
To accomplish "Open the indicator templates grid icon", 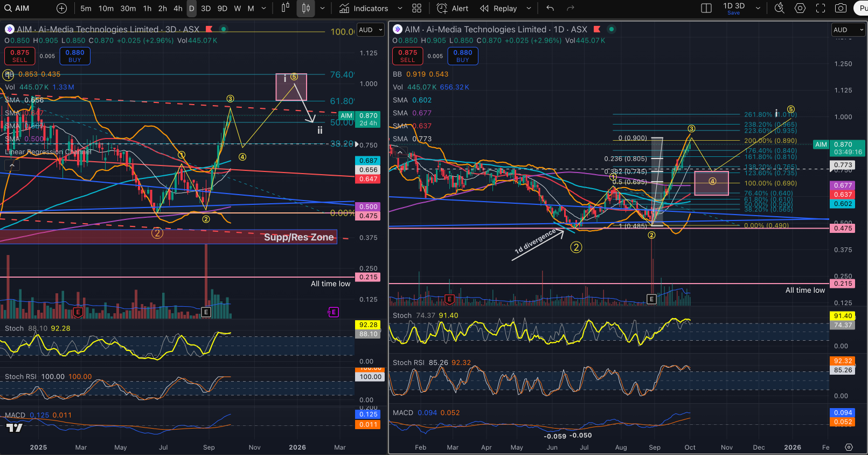I will coord(416,9).
